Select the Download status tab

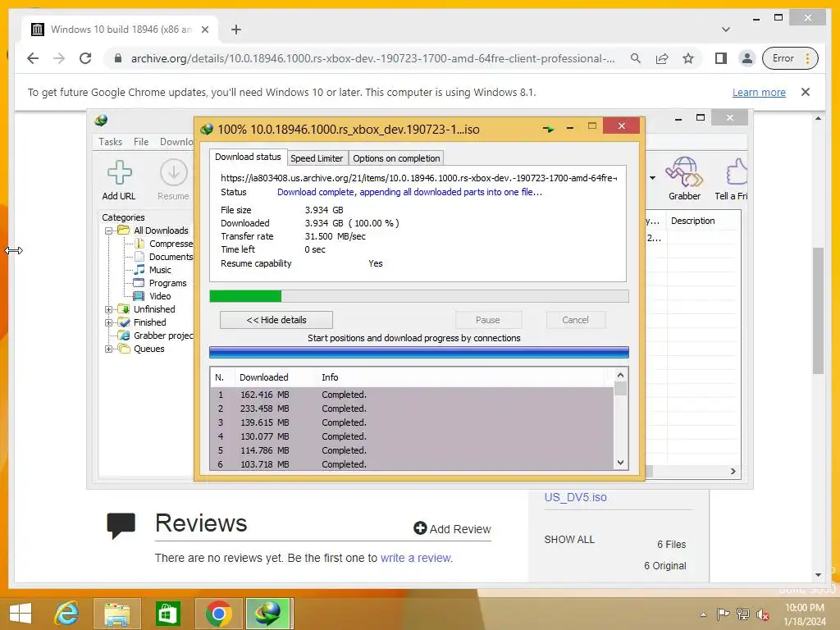pyautogui.click(x=248, y=157)
